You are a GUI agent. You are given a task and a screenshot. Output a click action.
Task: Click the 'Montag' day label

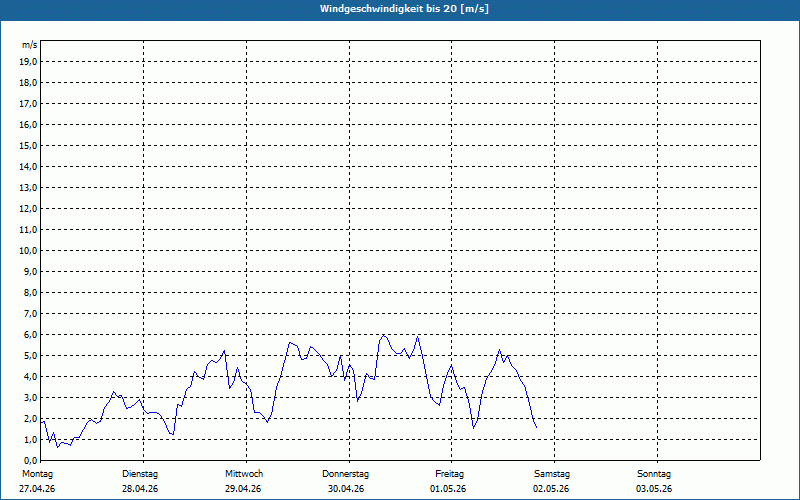[37, 474]
